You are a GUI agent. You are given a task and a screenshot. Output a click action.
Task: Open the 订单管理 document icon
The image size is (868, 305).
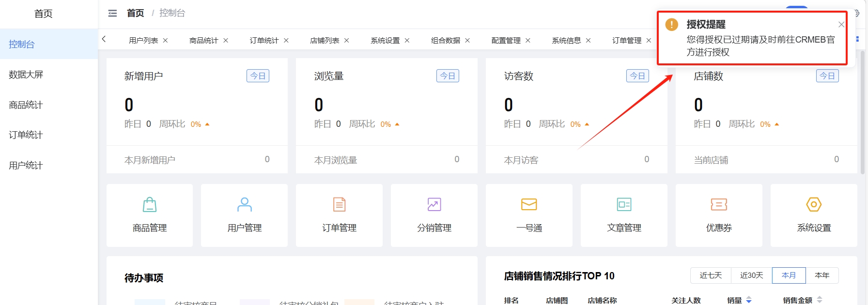tap(340, 205)
